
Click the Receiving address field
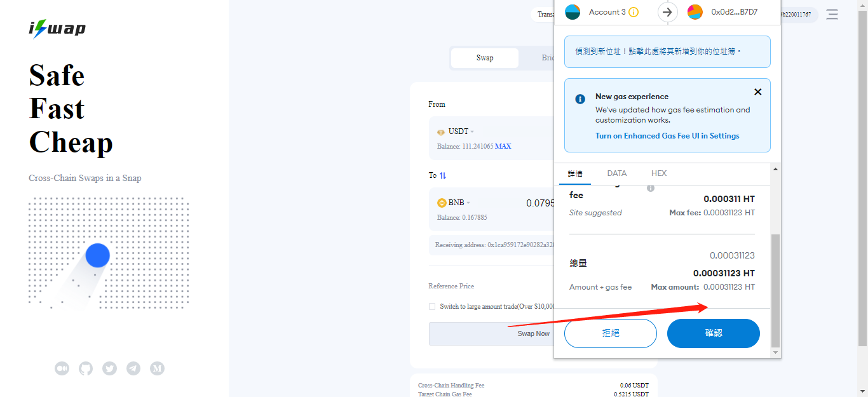click(491, 245)
